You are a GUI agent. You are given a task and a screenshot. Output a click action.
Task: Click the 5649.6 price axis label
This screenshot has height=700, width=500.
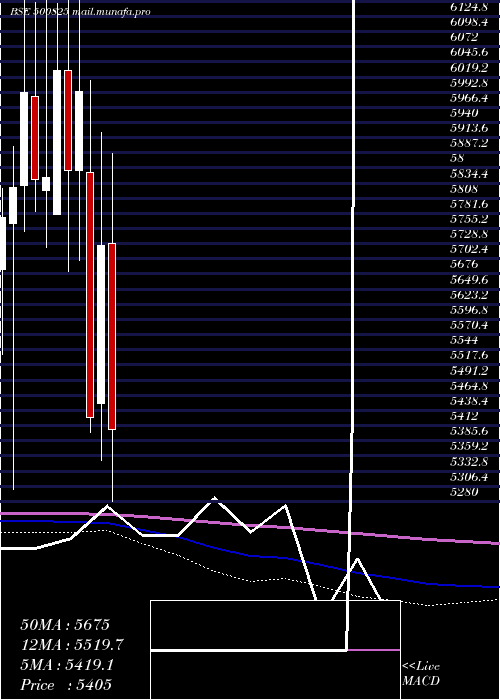(x=469, y=280)
